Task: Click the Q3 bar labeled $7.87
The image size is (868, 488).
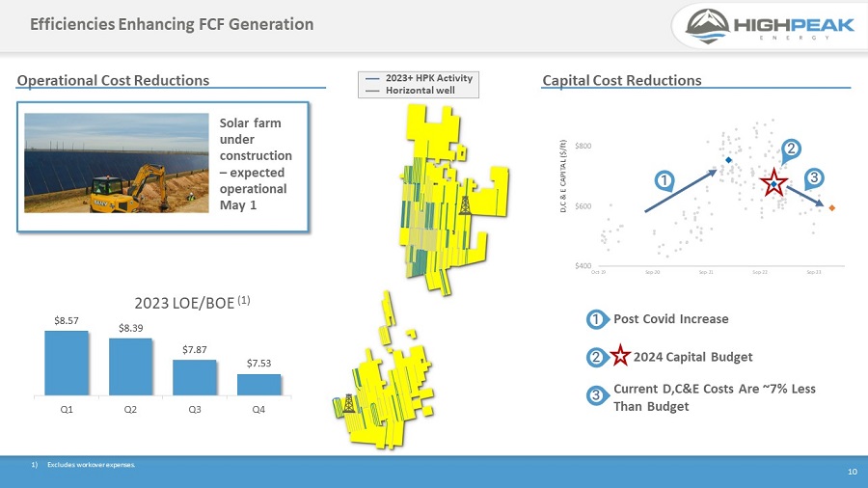Action: 194,377
